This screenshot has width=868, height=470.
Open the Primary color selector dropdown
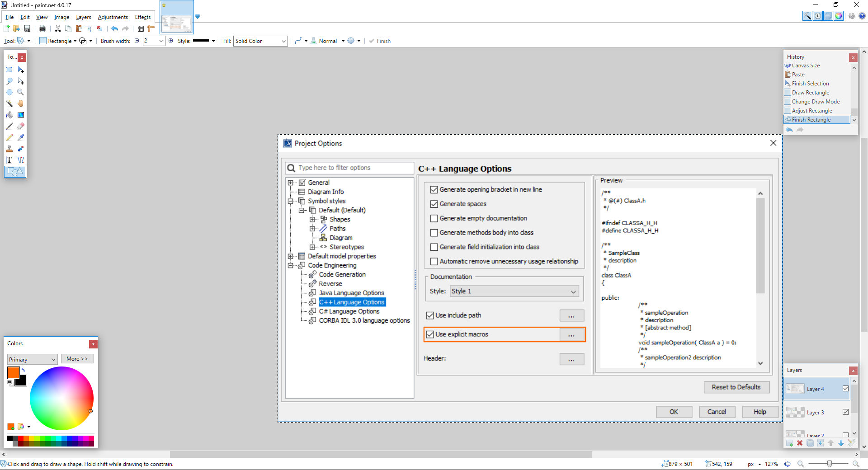pyautogui.click(x=32, y=359)
